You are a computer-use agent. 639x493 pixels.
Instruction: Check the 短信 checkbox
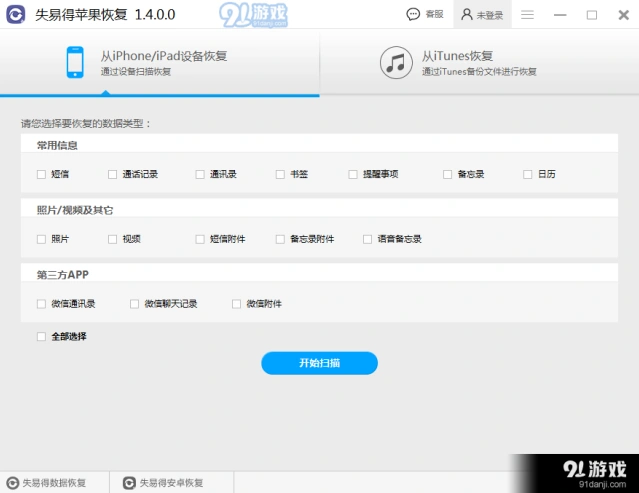(x=41, y=174)
